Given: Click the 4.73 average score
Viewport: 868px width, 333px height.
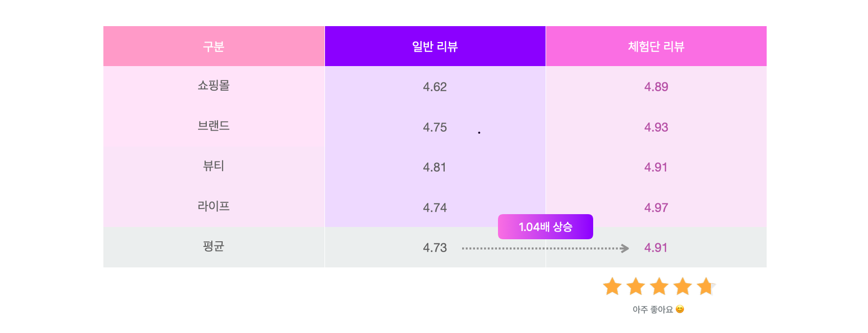Looking at the screenshot, I should [435, 248].
